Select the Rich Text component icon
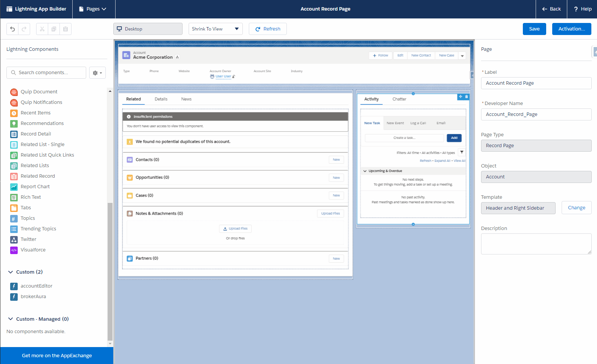The height and width of the screenshot is (364, 597). pyautogui.click(x=14, y=197)
